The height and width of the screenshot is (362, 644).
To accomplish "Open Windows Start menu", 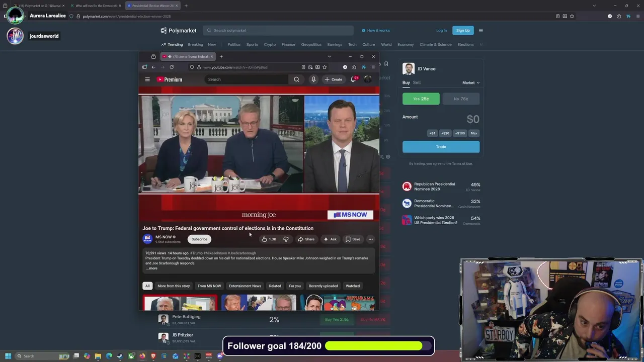I will tap(8, 356).
